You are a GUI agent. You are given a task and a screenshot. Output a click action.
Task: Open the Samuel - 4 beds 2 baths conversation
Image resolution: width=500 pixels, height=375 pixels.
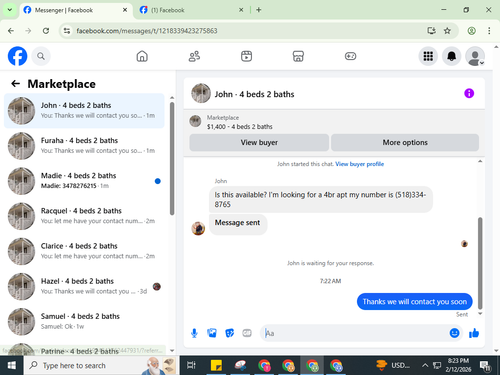84,321
